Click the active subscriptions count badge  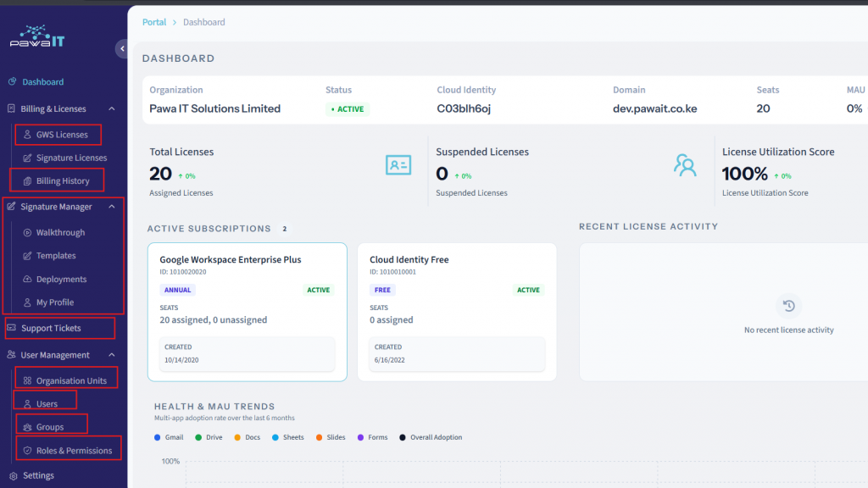click(x=285, y=229)
